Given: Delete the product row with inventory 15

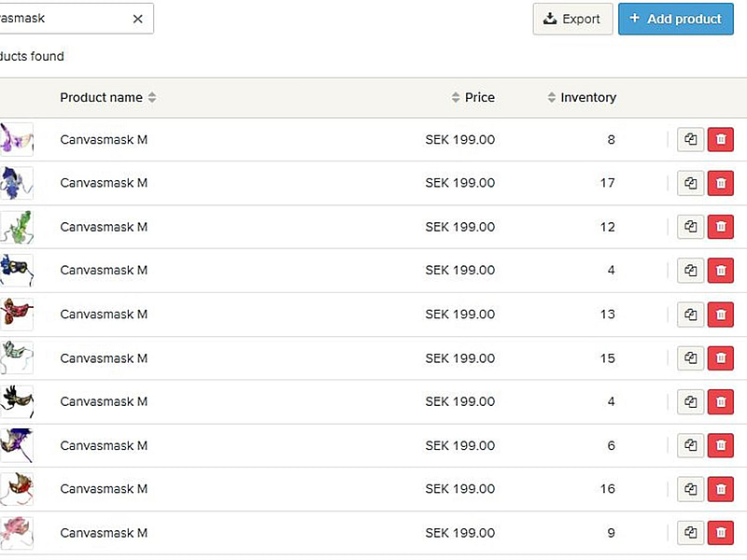Looking at the screenshot, I should [720, 358].
